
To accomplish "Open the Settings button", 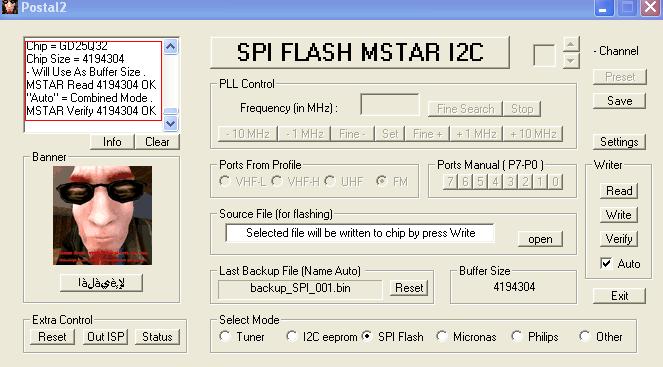I will pos(619,142).
